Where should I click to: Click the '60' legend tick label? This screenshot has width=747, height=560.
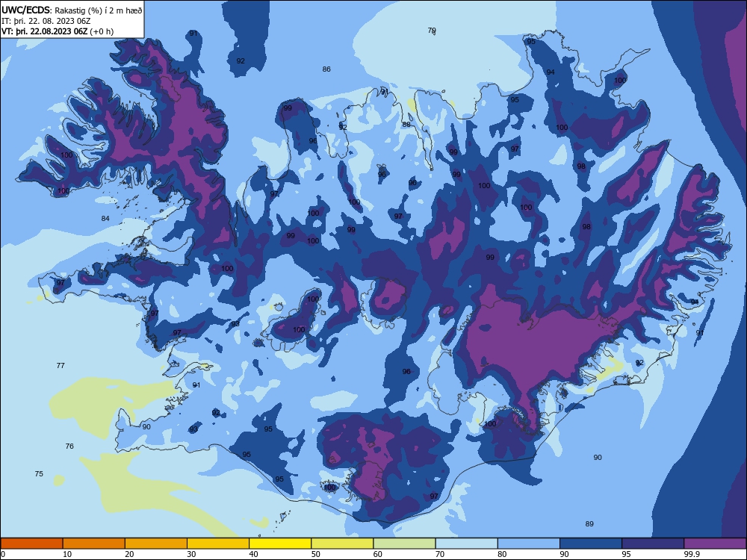point(378,554)
